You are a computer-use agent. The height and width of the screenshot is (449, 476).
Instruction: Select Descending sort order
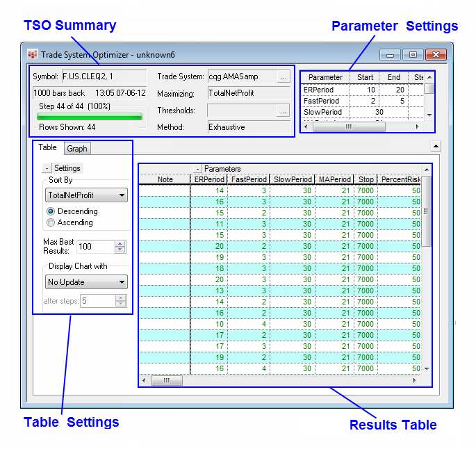point(51,211)
